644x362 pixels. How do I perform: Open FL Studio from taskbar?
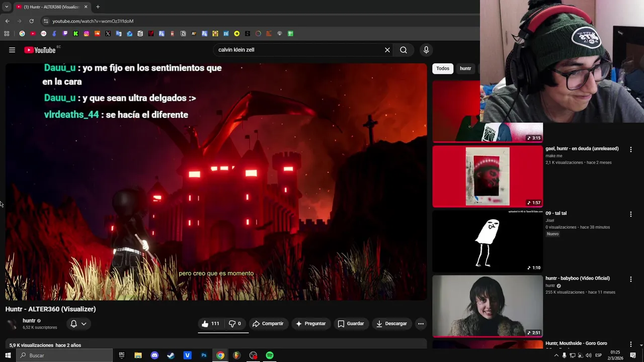236,355
